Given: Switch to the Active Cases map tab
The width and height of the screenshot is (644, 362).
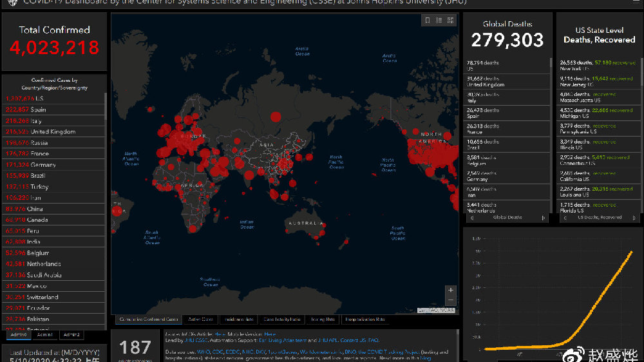Looking at the screenshot, I should pyautogui.click(x=201, y=319).
